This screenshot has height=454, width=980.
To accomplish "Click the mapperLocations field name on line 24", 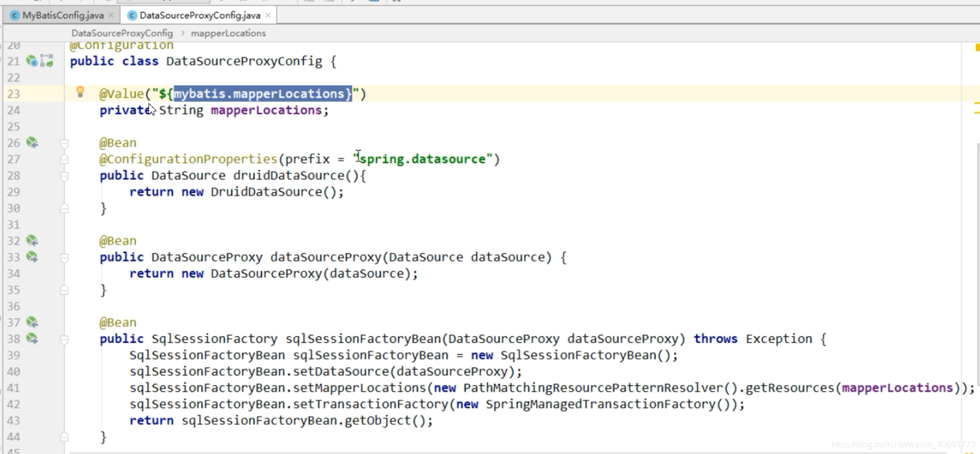I will pos(266,110).
